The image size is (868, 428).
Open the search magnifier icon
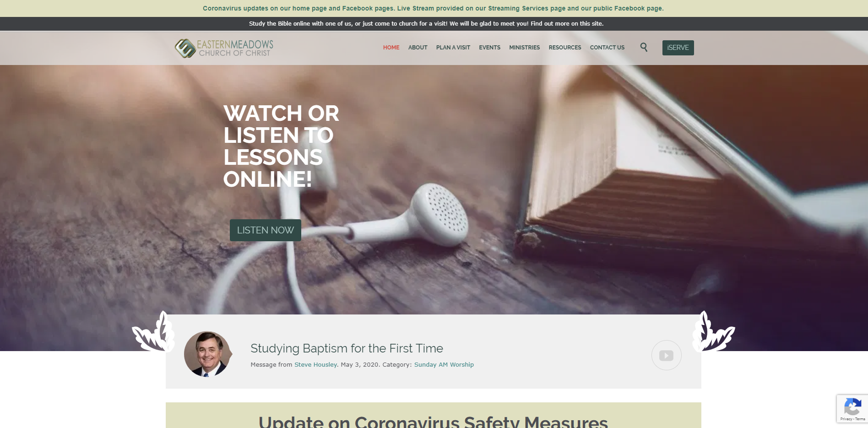coord(644,47)
